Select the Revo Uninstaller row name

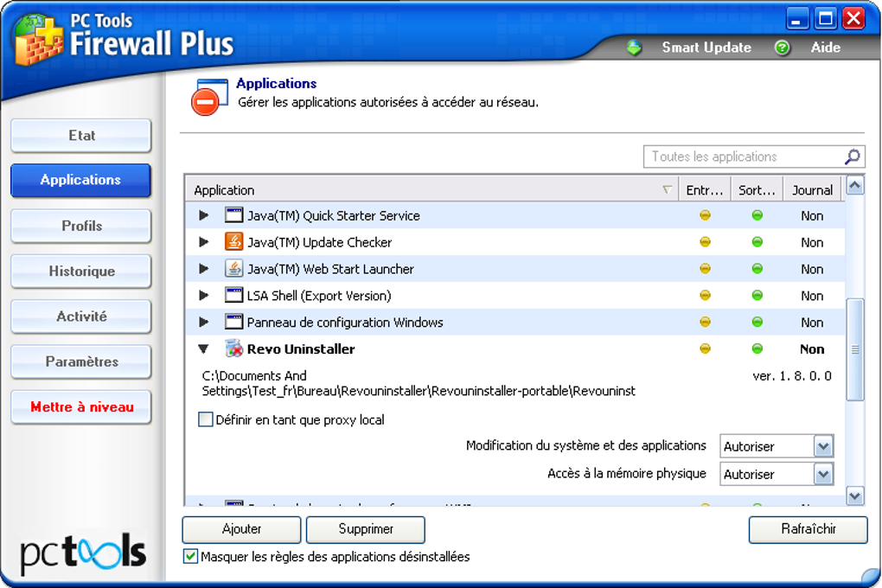pos(301,348)
